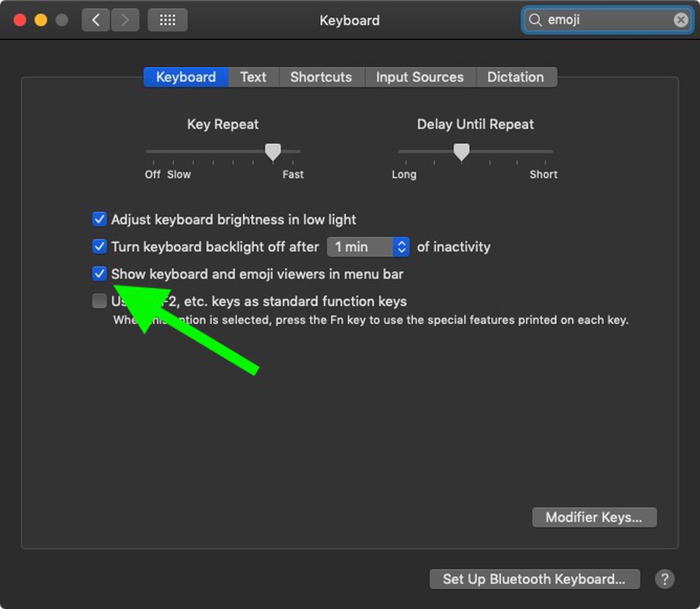Click the magnifying glass in the search field
Viewport: 700px width, 609px height.
point(536,20)
